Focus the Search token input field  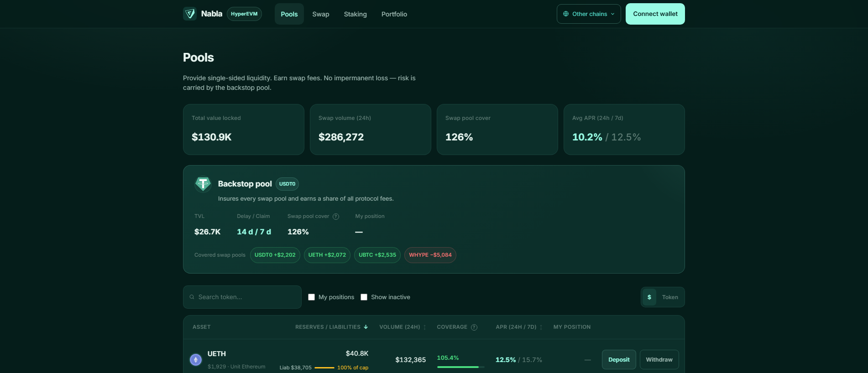point(242,297)
